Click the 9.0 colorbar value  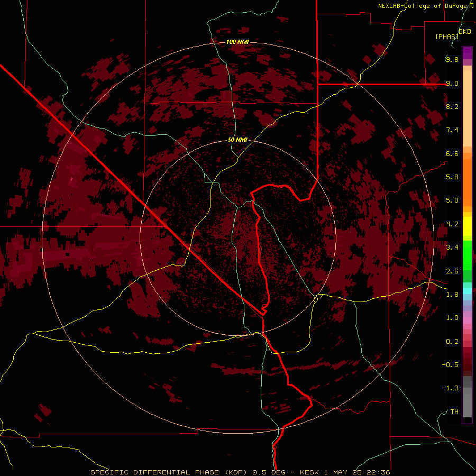tap(452, 83)
